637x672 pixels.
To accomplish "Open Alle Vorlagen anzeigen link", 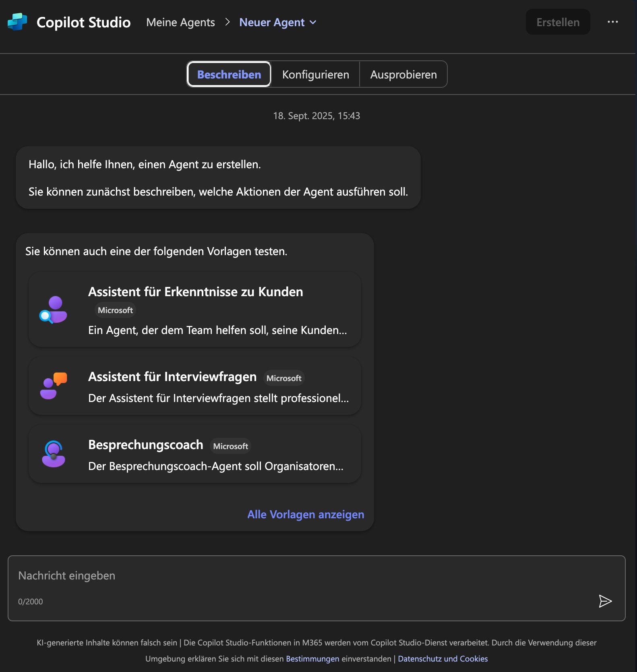I will [306, 514].
